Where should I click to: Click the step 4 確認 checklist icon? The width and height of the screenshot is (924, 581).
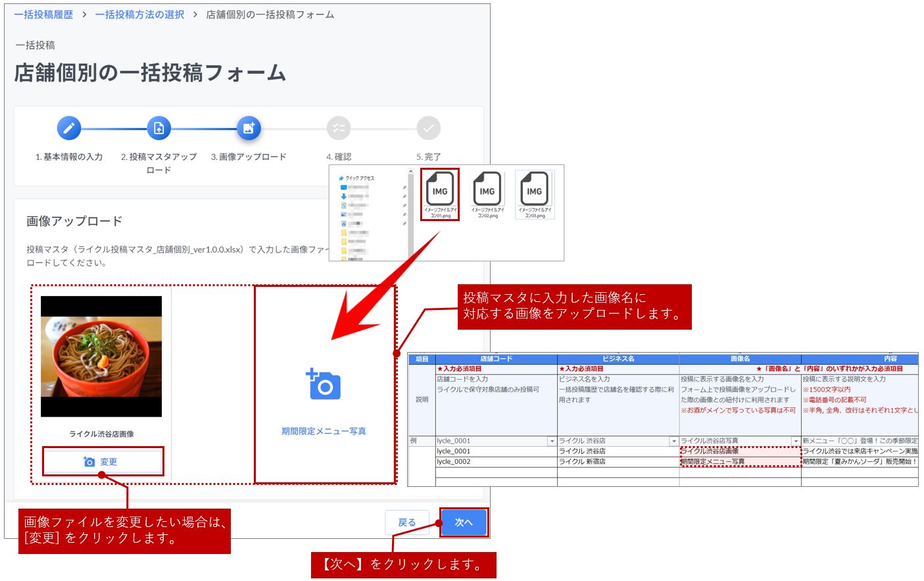tap(339, 128)
